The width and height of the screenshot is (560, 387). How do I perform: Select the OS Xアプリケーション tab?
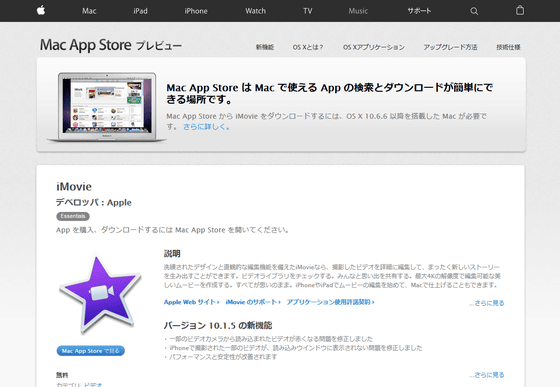click(374, 47)
